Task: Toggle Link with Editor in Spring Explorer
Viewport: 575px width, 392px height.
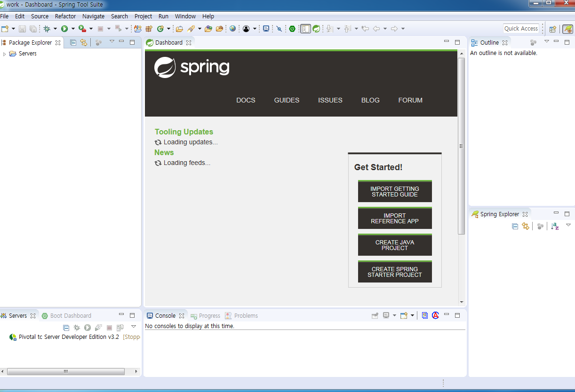Action: pyautogui.click(x=526, y=226)
